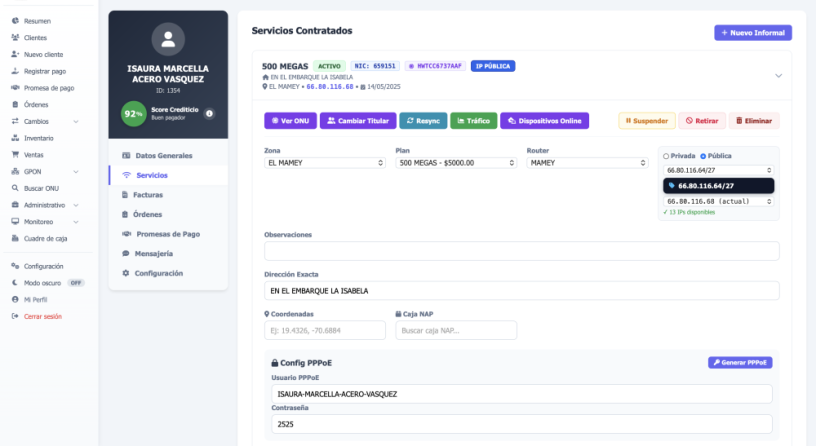Click the Cerrar sesión logout icon
Viewport: 816px width, 446px height.
15,316
